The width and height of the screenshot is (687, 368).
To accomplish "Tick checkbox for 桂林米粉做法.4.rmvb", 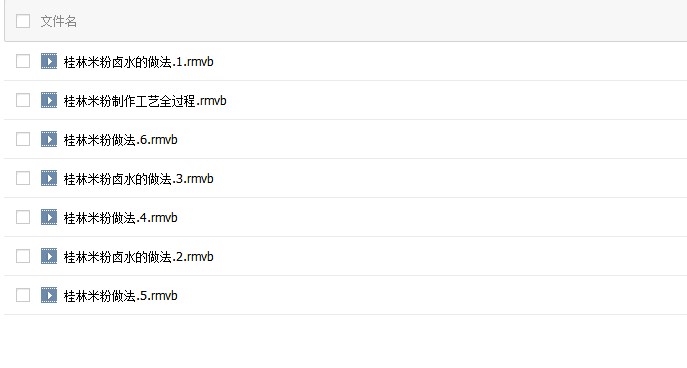I will pyautogui.click(x=23, y=217).
